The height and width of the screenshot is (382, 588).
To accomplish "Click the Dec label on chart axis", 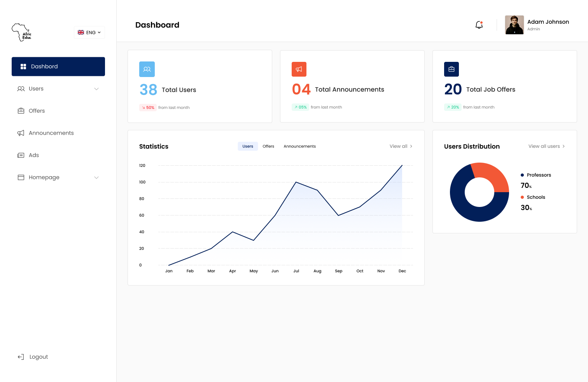I will [402, 271].
